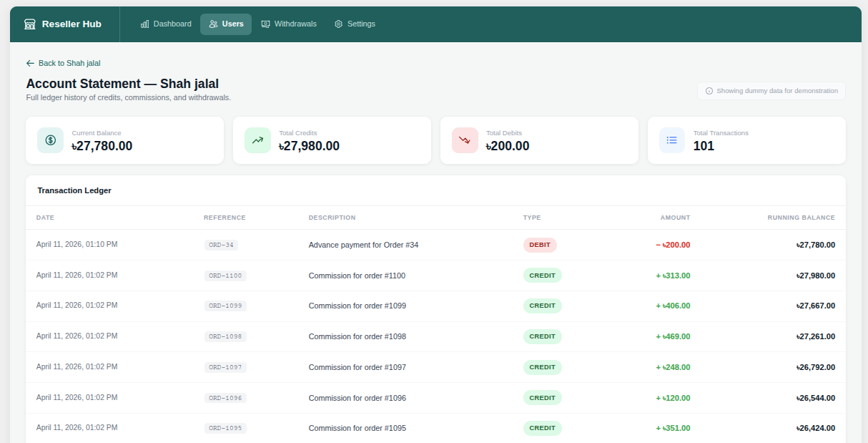Open the Dashboard tab
Viewport: 868px width, 443px height.
pyautogui.click(x=166, y=24)
